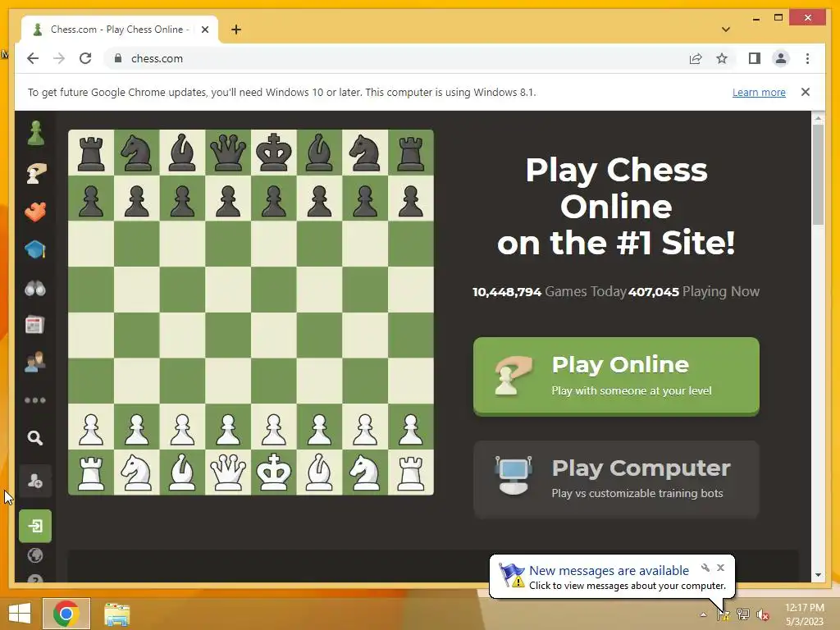Click green Log In sidebar button

point(35,526)
